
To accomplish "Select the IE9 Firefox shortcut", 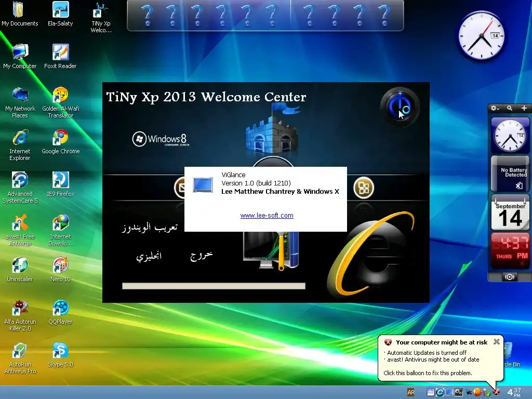I will tap(60, 184).
